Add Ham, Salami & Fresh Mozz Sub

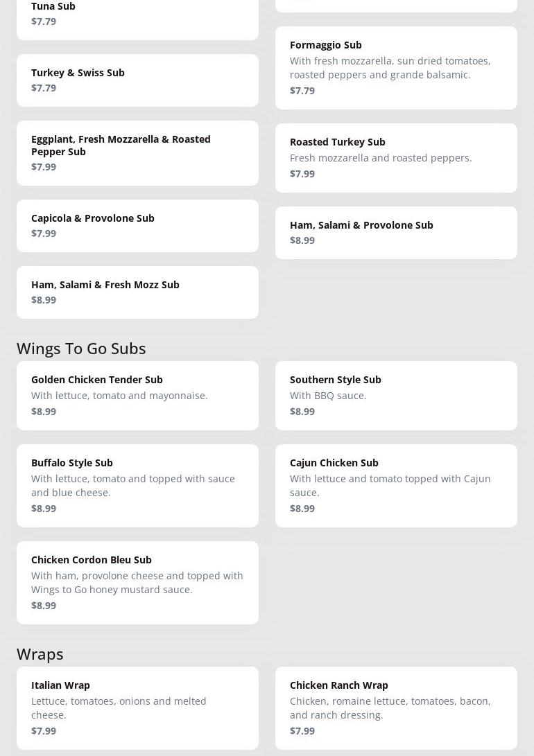pos(137,292)
